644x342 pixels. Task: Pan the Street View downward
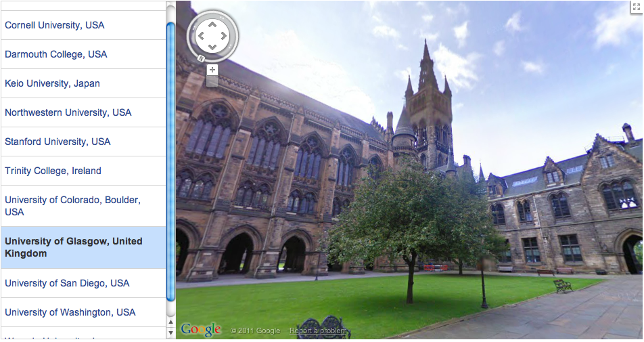point(212,47)
